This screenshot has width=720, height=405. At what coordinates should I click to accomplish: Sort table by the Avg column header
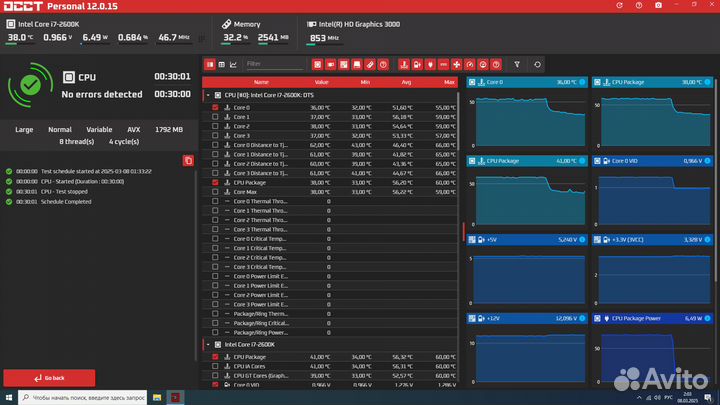point(405,82)
